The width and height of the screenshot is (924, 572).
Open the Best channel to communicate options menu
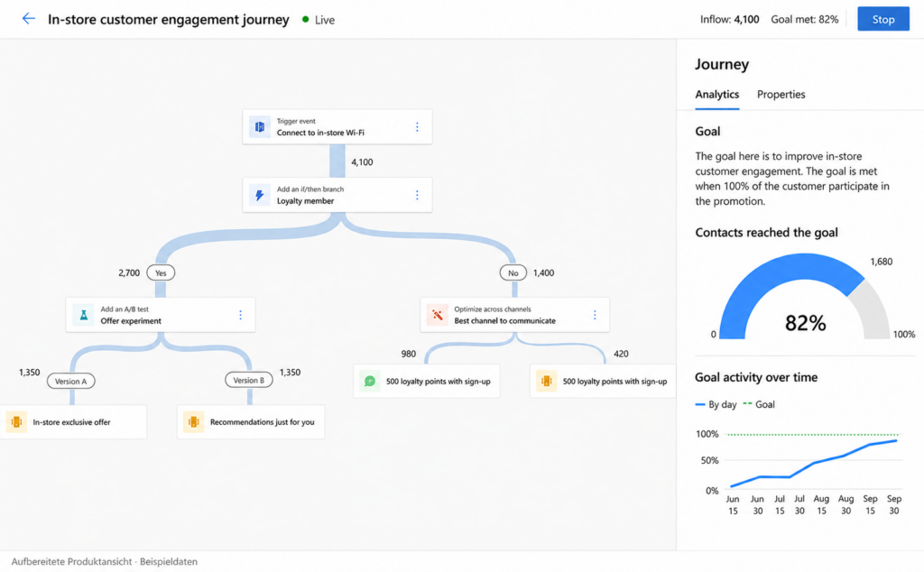coord(595,315)
